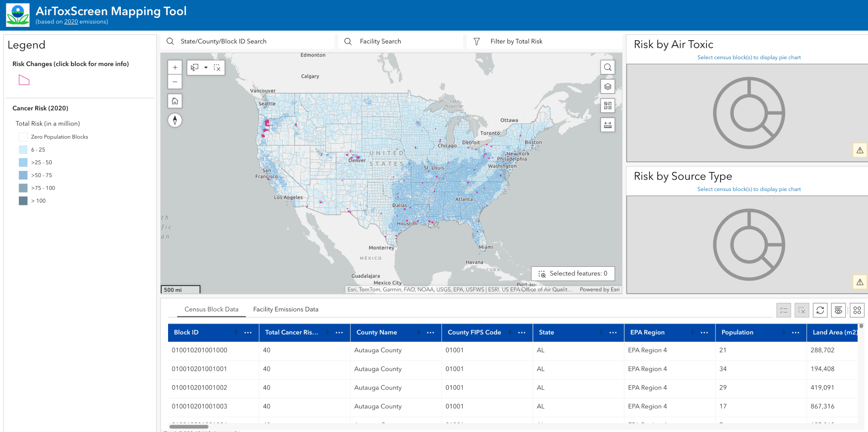Sort by Population column arrows
This screenshot has width=868, height=432.
784,332
